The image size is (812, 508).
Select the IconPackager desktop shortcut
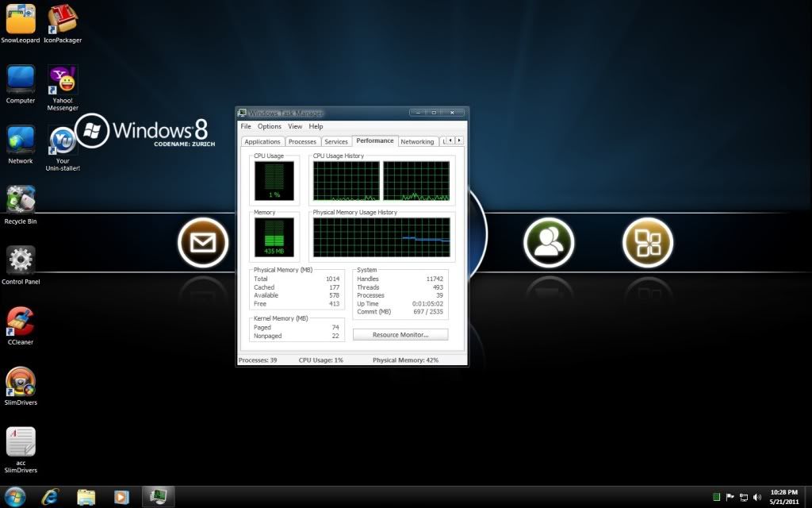click(x=62, y=23)
